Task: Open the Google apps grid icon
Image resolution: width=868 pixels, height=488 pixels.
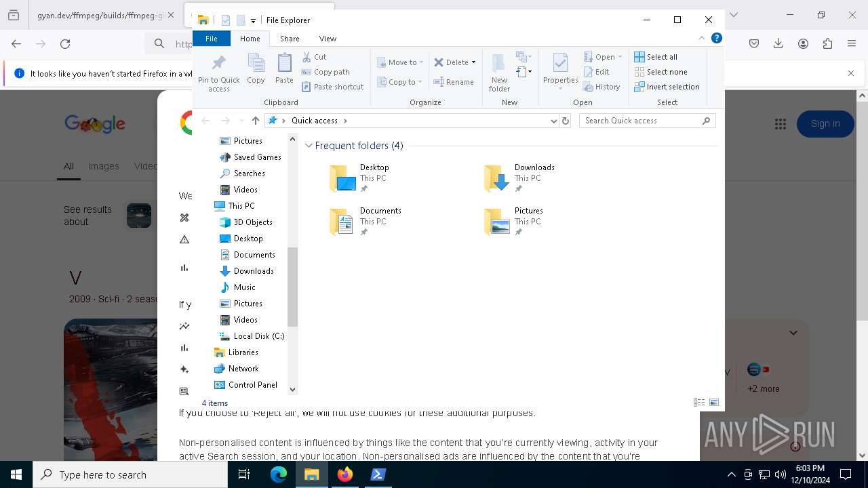Action: tap(781, 124)
